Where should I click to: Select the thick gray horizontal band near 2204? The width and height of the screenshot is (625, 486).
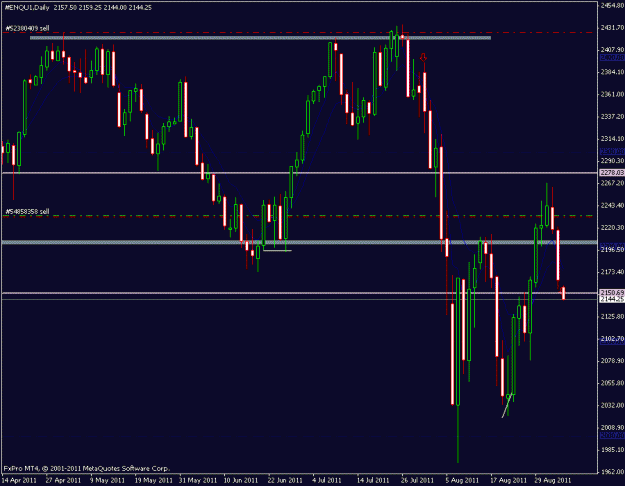click(299, 242)
